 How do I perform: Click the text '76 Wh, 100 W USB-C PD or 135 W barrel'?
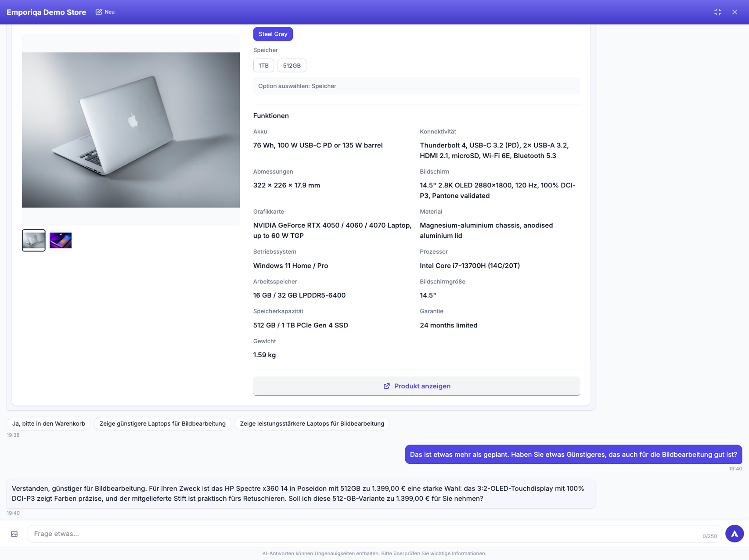318,145
